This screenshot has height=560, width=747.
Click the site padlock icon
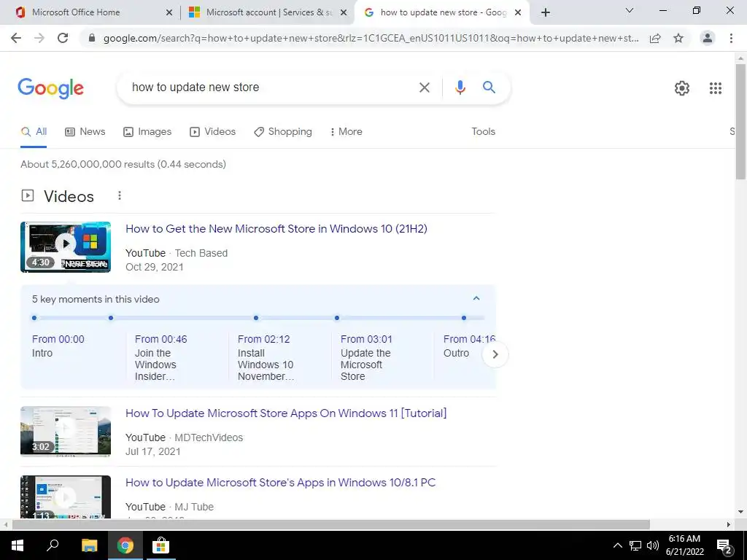click(92, 38)
